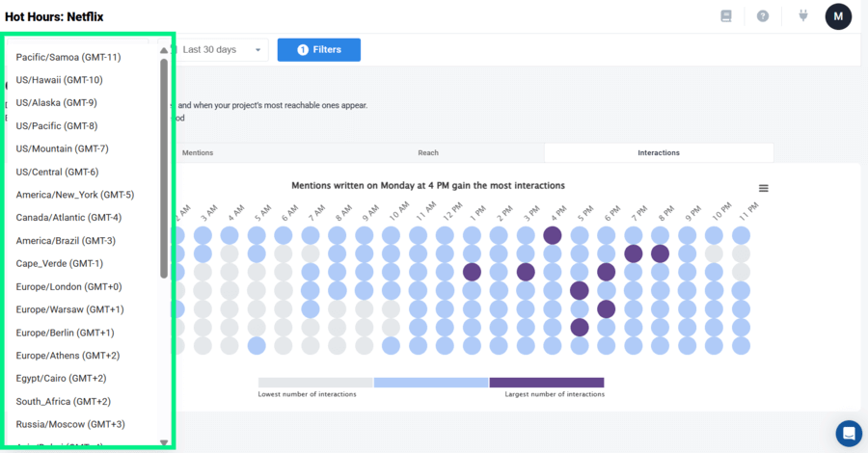Open the integrations plug icon
This screenshot has width=868, height=453.
[x=802, y=16]
